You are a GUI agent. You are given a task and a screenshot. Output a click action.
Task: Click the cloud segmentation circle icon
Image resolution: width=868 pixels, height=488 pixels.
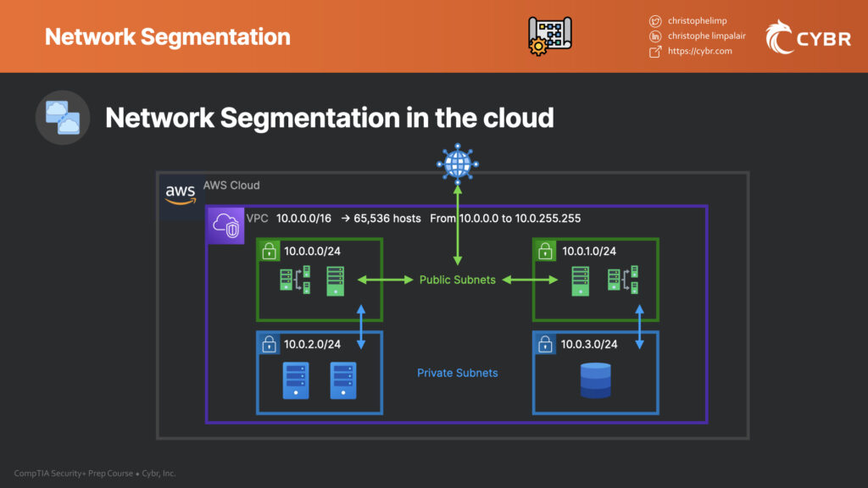pyautogui.click(x=63, y=117)
